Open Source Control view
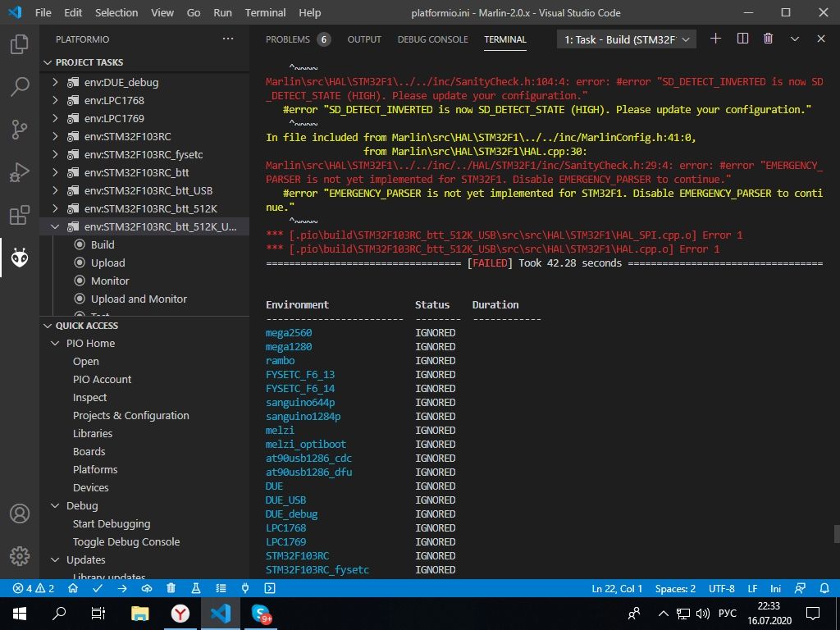This screenshot has width=840, height=630. [x=20, y=130]
